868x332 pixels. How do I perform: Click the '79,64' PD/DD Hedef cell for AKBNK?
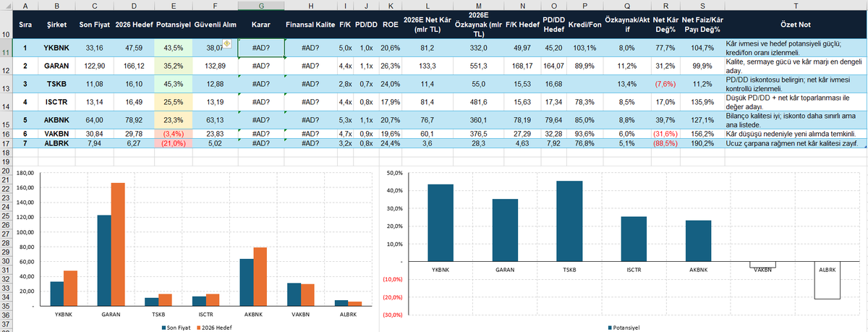click(554, 120)
